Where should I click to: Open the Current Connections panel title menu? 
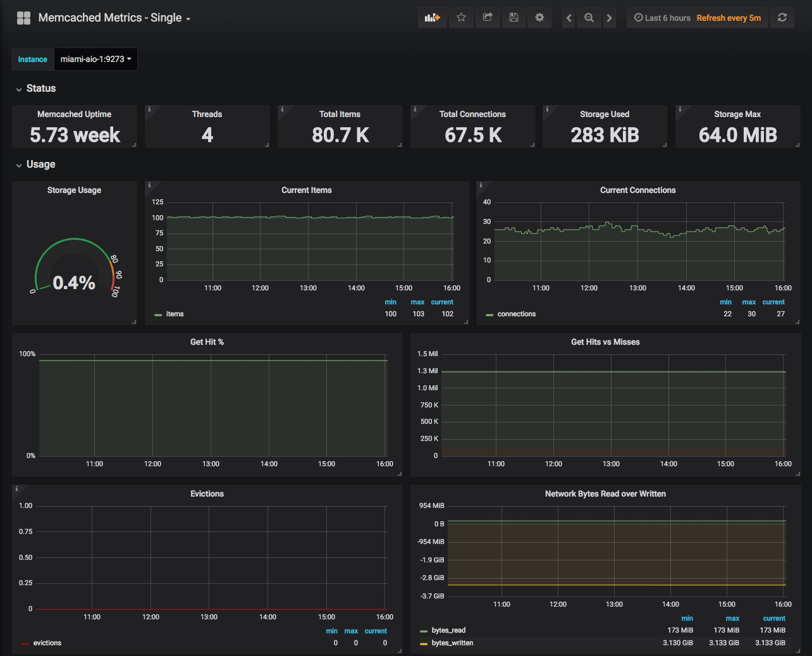[637, 190]
